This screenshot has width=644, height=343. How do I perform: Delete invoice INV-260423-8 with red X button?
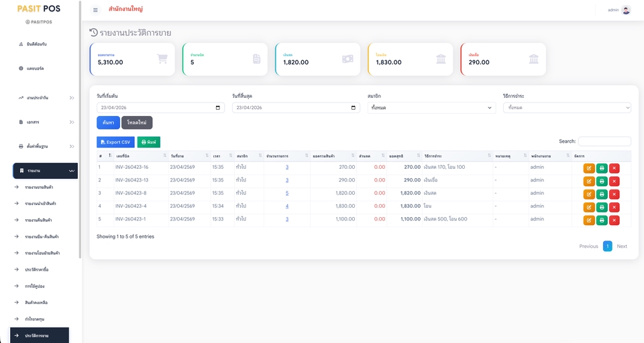614,194
